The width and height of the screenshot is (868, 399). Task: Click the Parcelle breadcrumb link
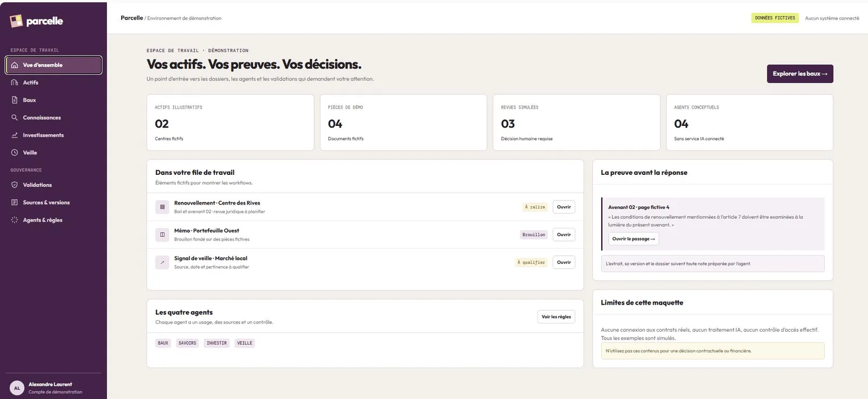[x=132, y=18]
